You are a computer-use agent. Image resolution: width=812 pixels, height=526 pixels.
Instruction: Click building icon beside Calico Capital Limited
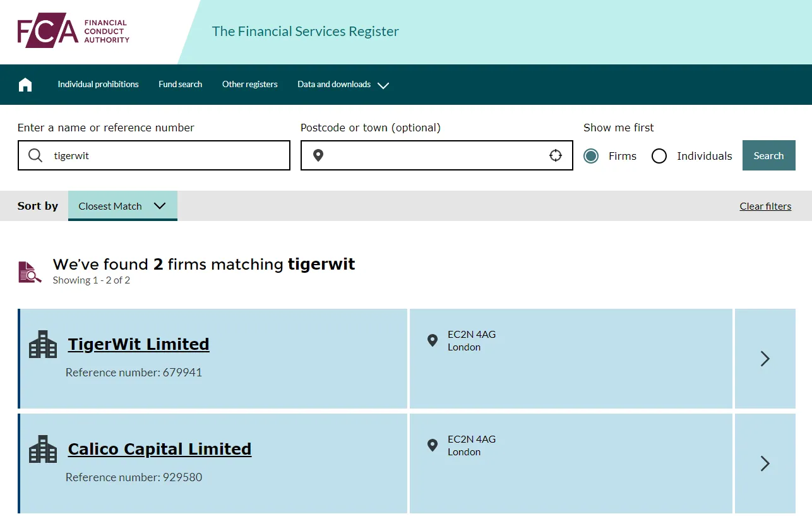43,449
